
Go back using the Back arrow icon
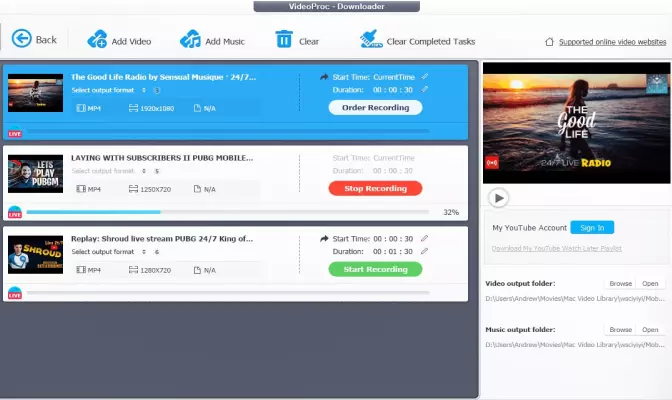point(21,39)
